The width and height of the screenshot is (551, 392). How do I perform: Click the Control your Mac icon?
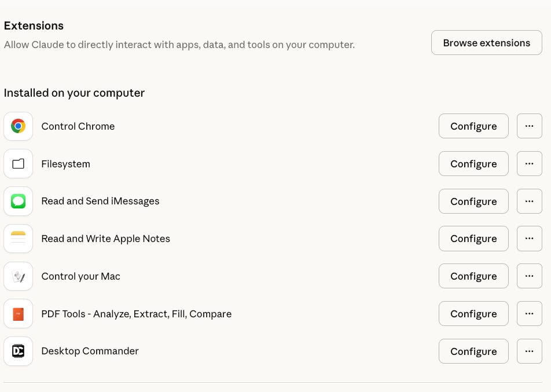tap(18, 276)
